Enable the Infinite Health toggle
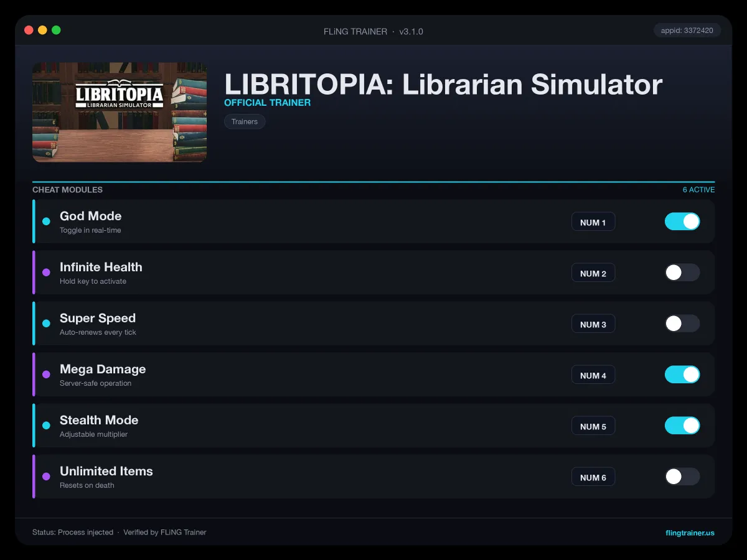The height and width of the screenshot is (560, 747). (x=682, y=273)
